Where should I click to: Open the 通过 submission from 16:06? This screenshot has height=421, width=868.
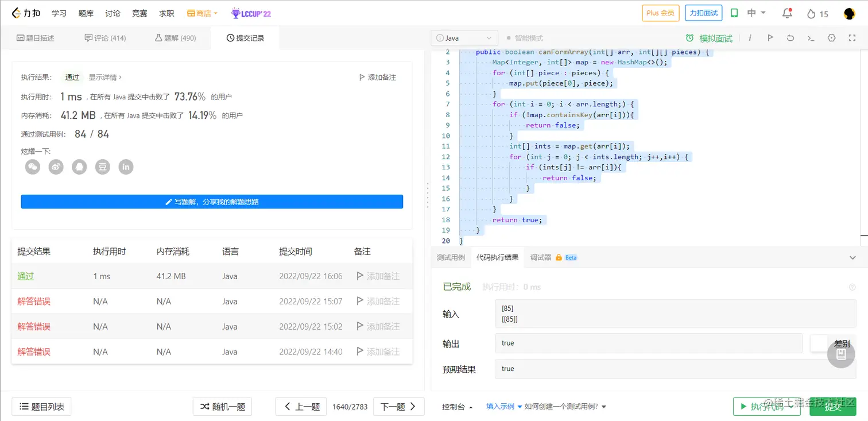coord(26,276)
